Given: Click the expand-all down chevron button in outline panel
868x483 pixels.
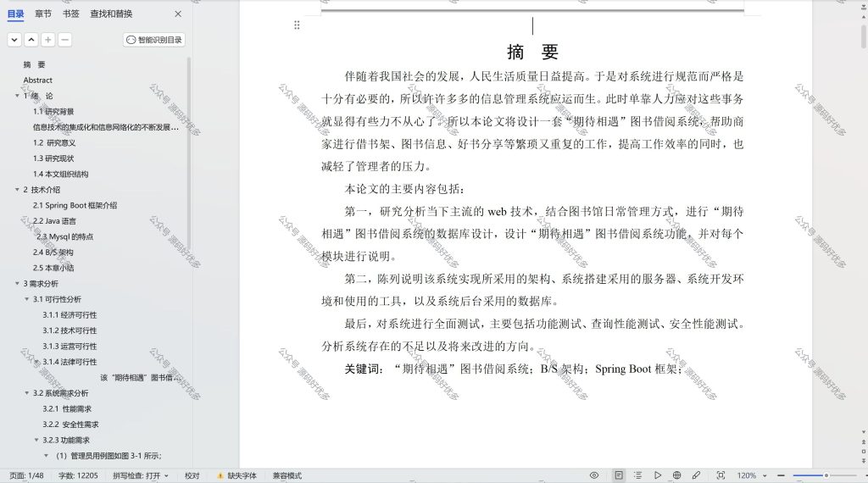Looking at the screenshot, I should pyautogui.click(x=14, y=40).
